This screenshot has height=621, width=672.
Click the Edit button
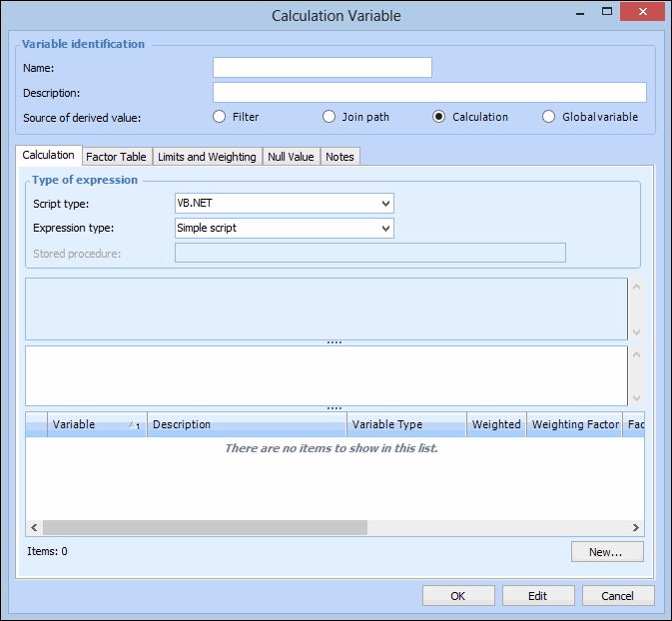pyautogui.click(x=538, y=596)
